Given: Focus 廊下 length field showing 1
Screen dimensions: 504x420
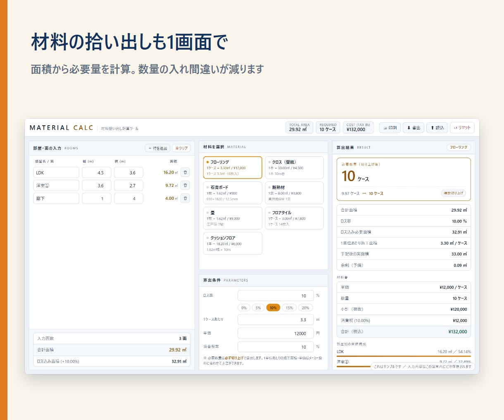Looking at the screenshot, I should [97, 198].
